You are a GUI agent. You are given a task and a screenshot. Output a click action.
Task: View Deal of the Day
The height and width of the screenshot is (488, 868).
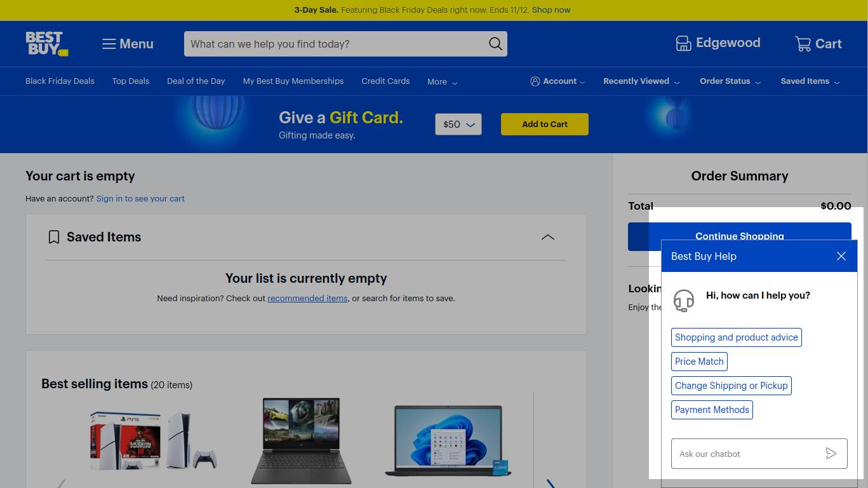click(x=196, y=81)
